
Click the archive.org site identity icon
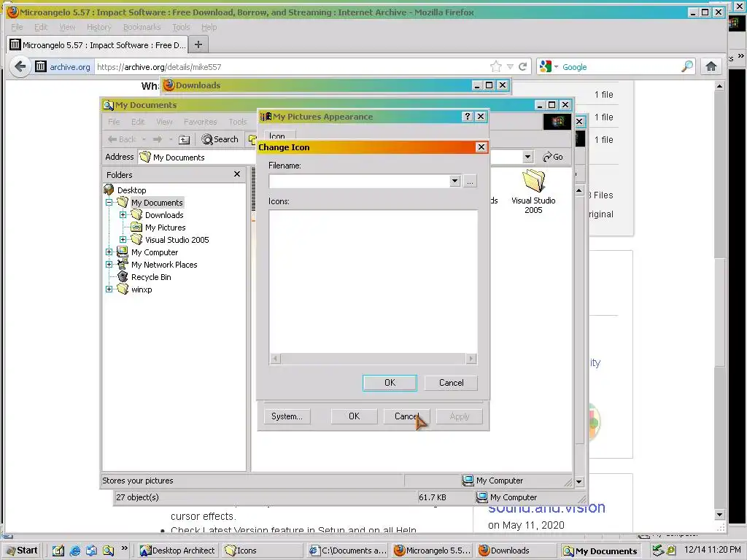point(41,66)
